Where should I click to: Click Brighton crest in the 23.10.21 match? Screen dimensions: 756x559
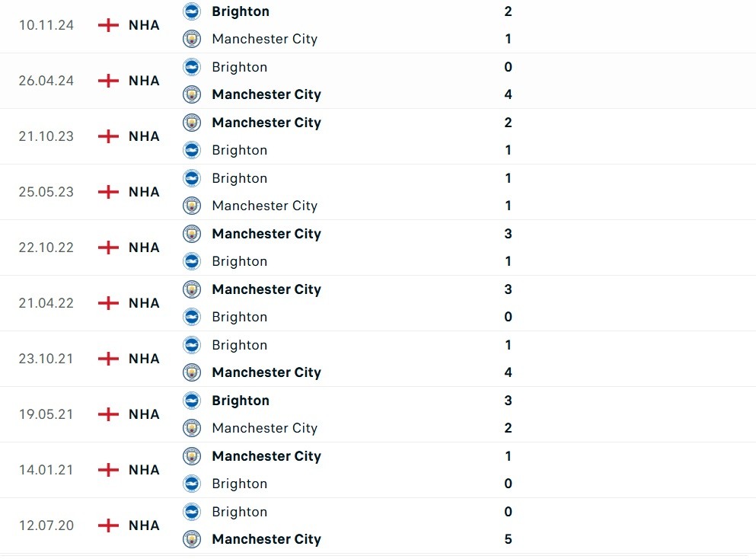tap(192, 345)
